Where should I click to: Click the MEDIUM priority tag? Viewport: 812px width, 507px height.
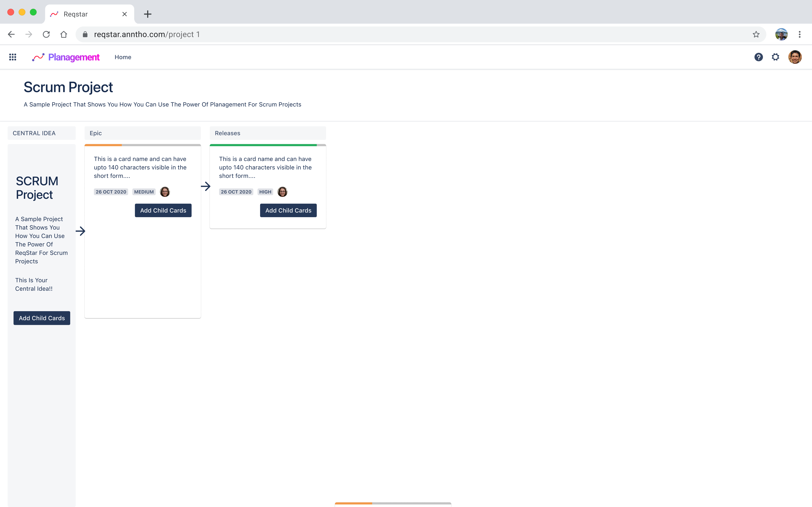[x=144, y=192]
